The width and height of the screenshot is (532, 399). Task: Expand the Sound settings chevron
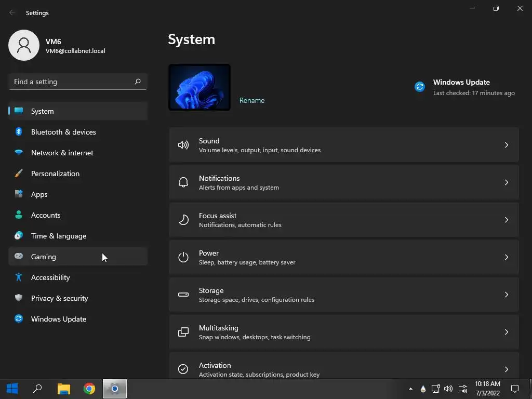pyautogui.click(x=506, y=145)
